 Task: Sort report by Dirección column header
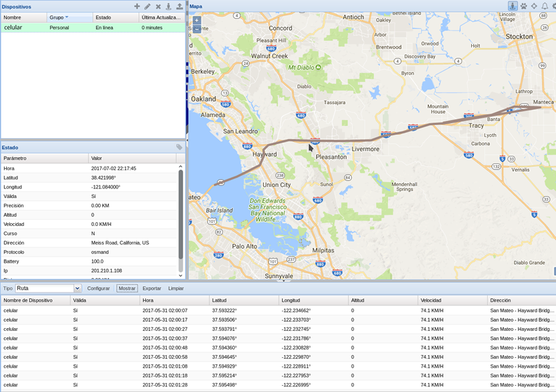point(522,300)
